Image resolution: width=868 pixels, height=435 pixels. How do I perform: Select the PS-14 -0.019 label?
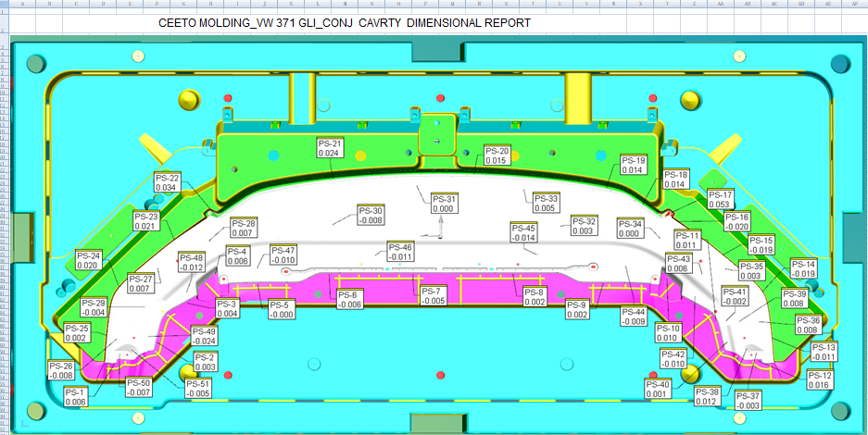click(x=803, y=268)
